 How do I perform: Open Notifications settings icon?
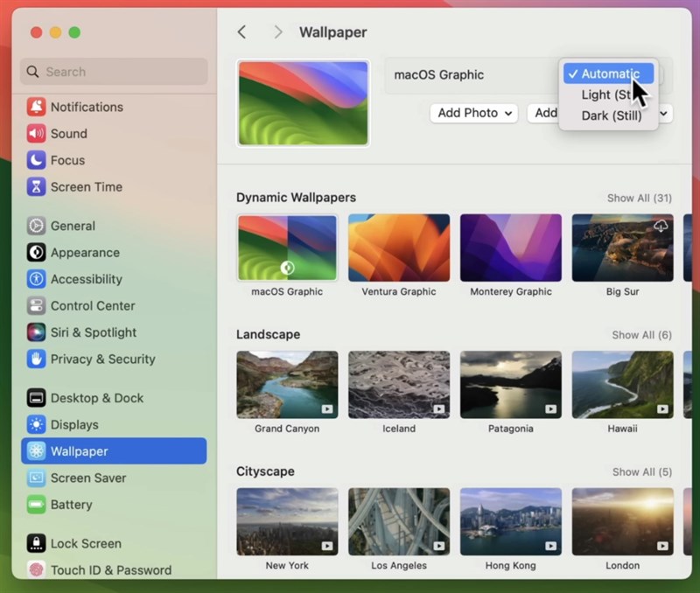(36, 107)
